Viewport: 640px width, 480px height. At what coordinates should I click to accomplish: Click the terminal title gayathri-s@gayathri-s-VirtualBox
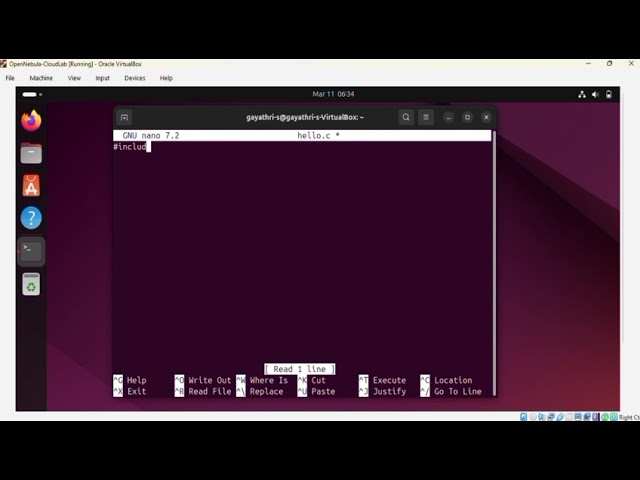point(304,118)
